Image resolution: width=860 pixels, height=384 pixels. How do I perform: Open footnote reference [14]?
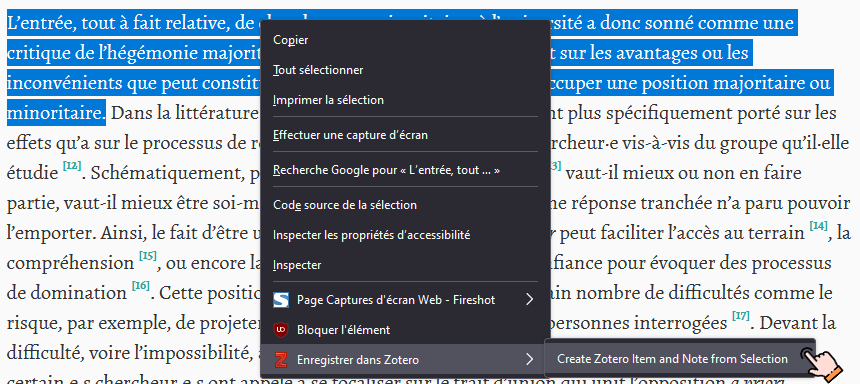[818, 225]
